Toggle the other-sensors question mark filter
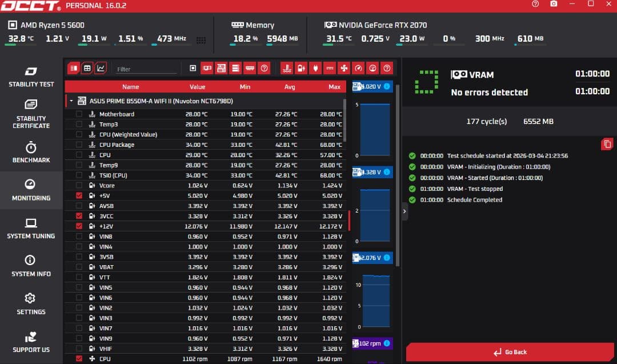 pos(387,69)
